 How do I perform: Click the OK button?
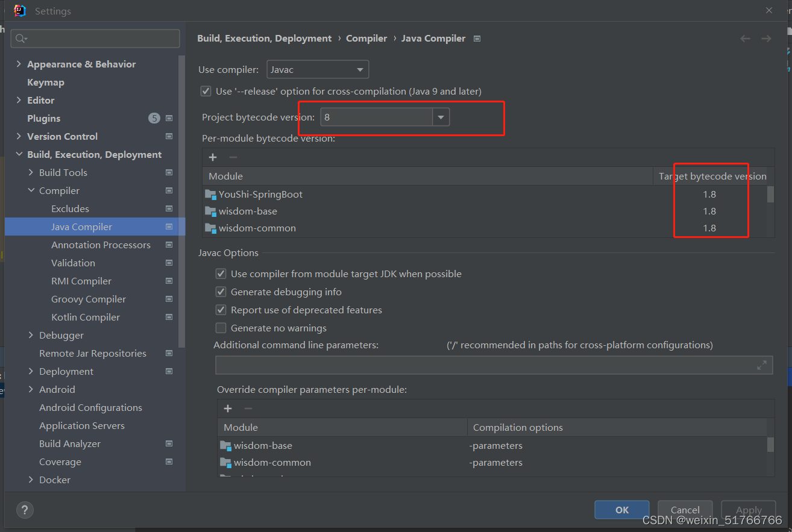[x=621, y=509]
